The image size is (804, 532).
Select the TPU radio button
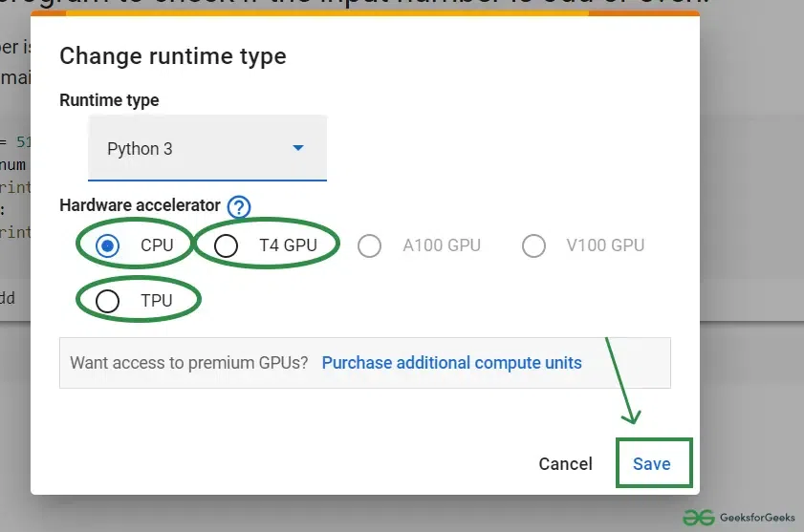pos(108,301)
